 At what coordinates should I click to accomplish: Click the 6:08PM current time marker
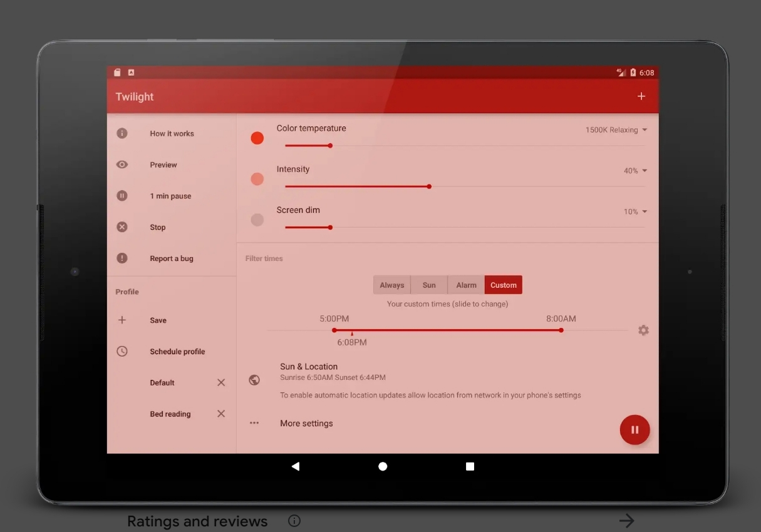pos(352,334)
